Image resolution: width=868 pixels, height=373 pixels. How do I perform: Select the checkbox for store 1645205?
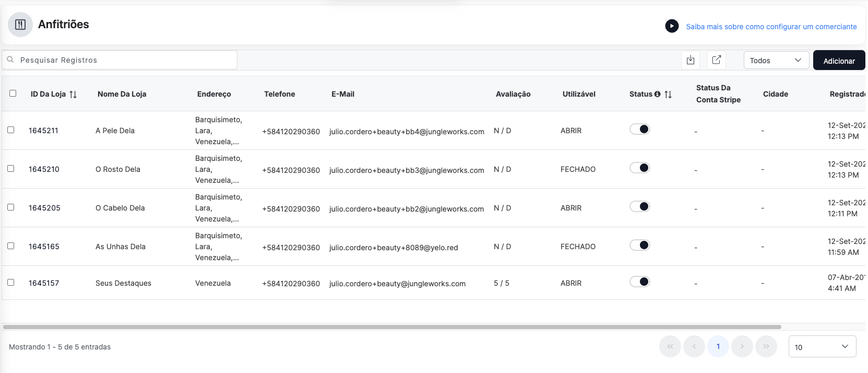click(x=11, y=207)
